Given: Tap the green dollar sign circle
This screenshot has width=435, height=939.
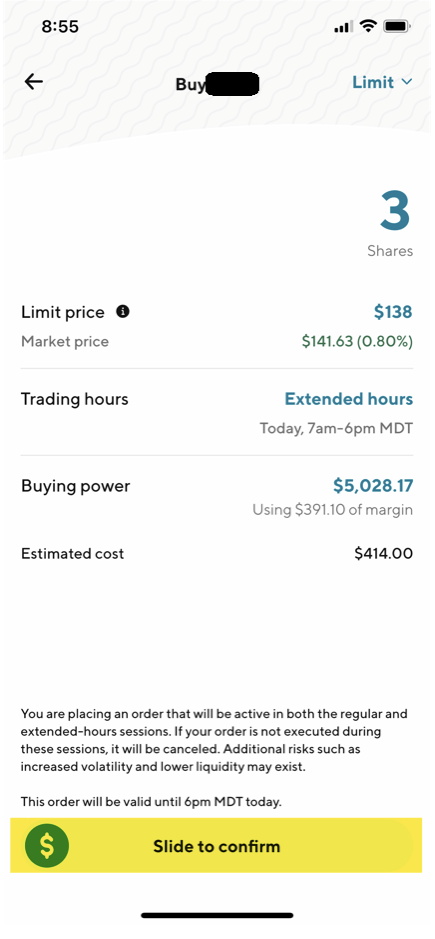Looking at the screenshot, I should click(x=47, y=846).
